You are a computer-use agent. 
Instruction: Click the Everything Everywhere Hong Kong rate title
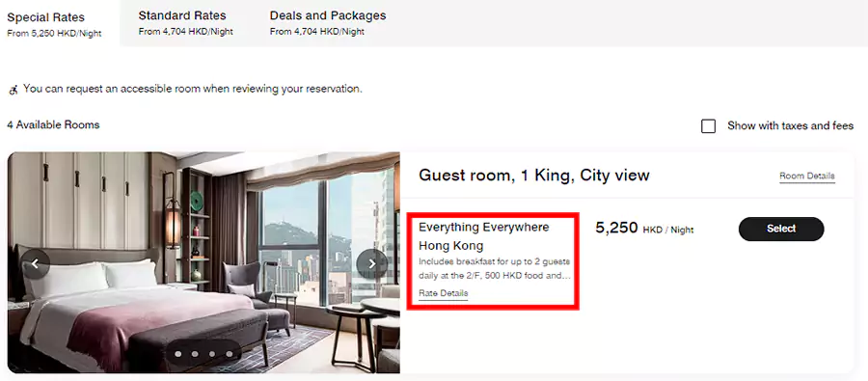coord(484,236)
